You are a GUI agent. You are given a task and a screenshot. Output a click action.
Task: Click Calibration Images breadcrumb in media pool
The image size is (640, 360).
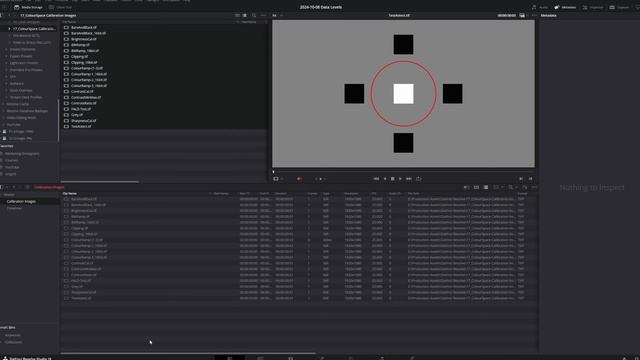[49, 187]
